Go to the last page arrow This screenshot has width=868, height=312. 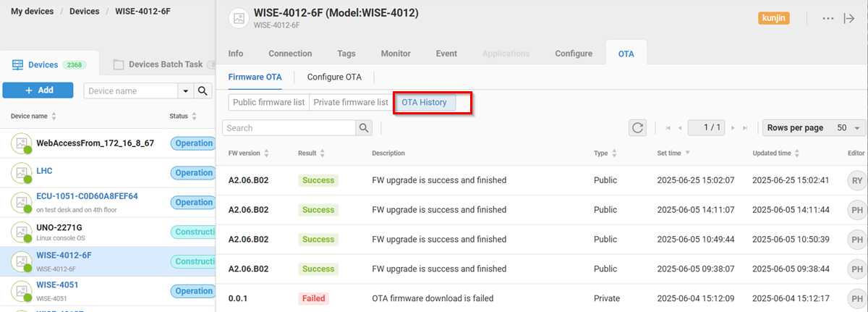[746, 128]
